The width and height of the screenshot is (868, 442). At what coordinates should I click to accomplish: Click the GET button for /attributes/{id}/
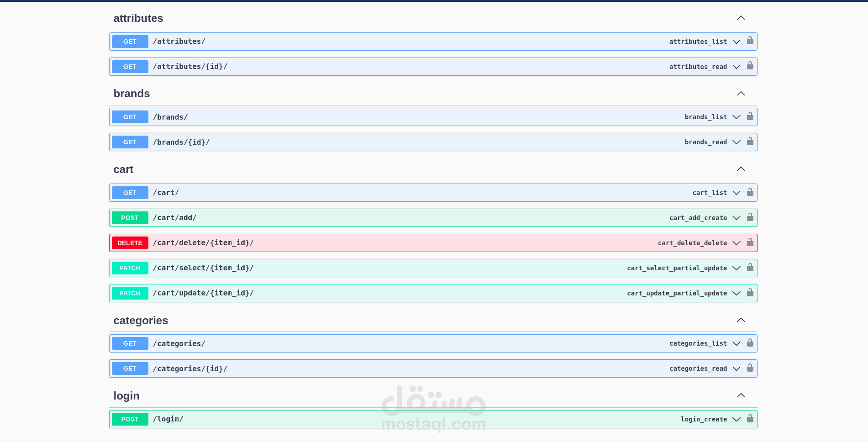[x=130, y=67]
